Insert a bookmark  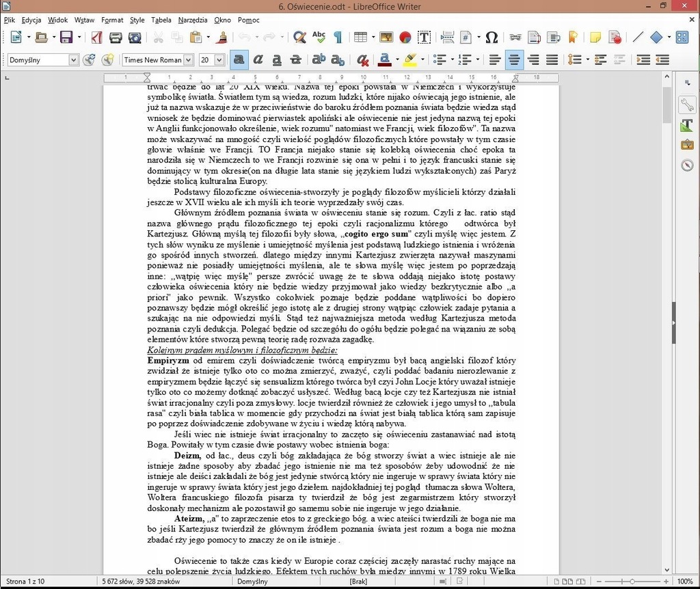[573, 37]
